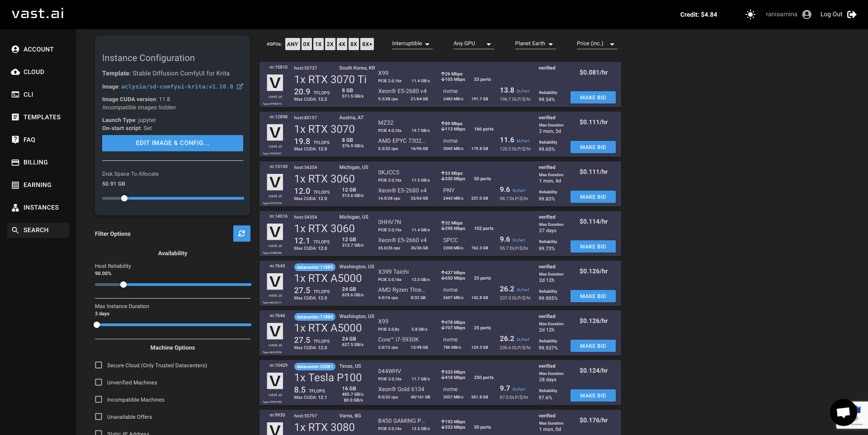Click the Account person icon in sidebar
Screen dimensions: 868x435
click(15, 49)
